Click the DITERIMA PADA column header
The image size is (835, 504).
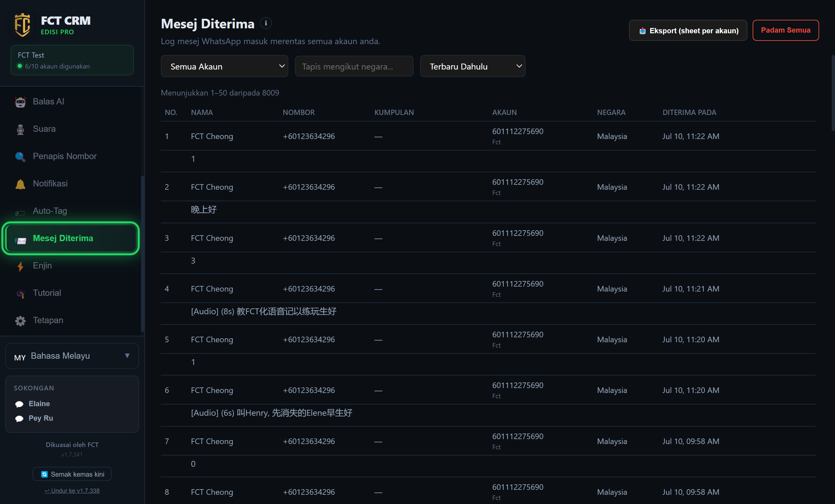click(x=689, y=112)
